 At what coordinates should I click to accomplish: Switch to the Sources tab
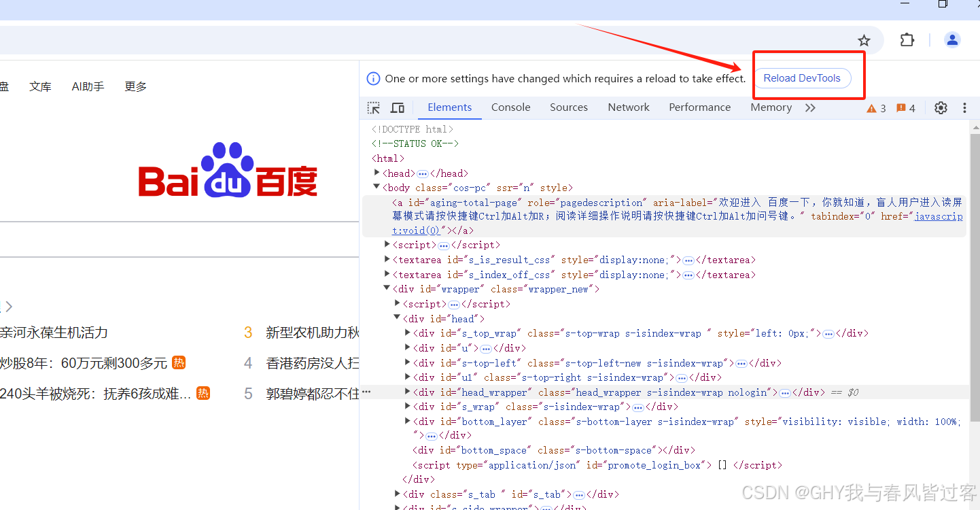[569, 107]
